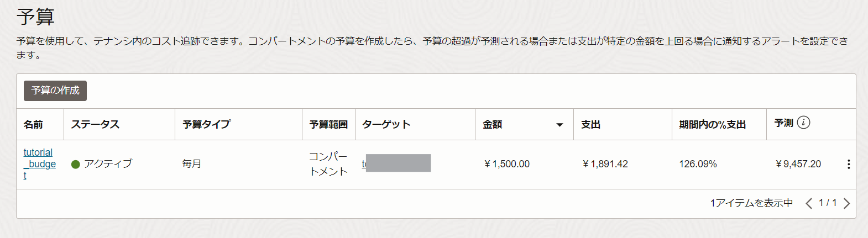The image size is (868, 238).
Task: Click the info icon next to 予測
Action: [804, 123]
